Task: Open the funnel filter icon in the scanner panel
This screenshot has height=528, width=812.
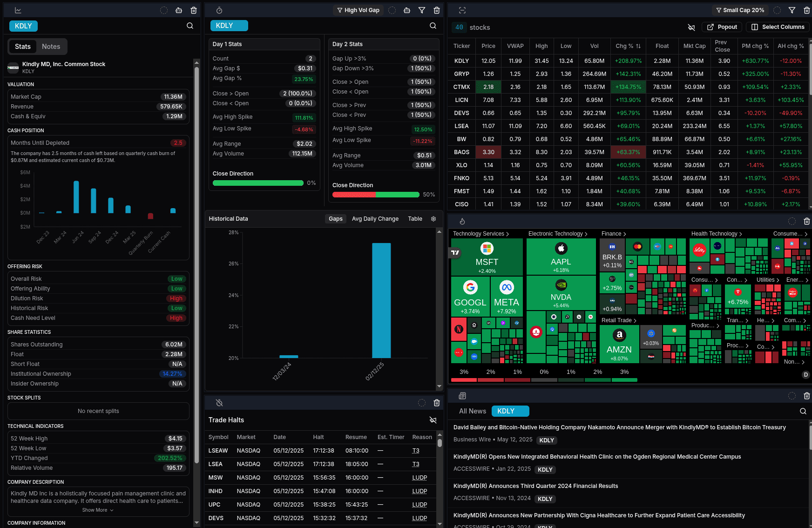Action: (792, 10)
